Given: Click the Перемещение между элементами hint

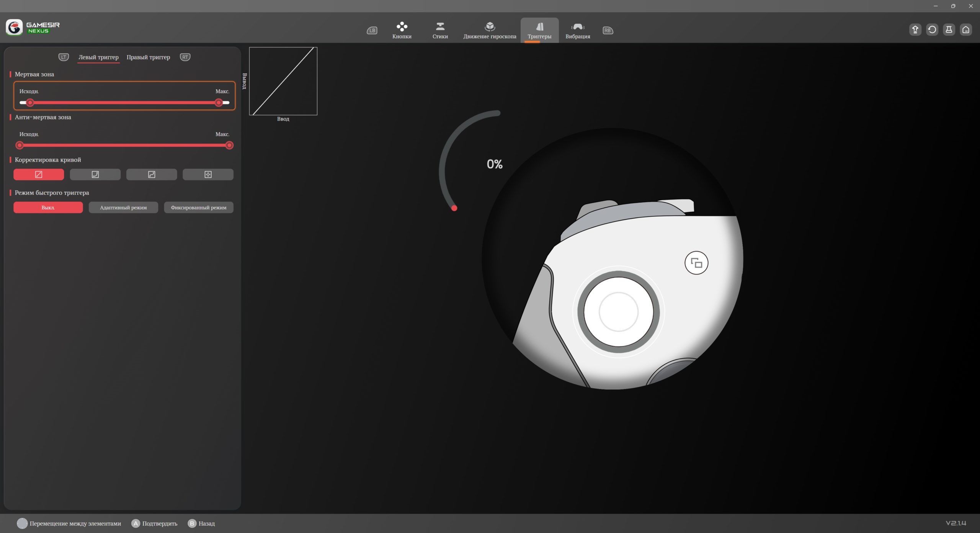Looking at the screenshot, I should 69,523.
